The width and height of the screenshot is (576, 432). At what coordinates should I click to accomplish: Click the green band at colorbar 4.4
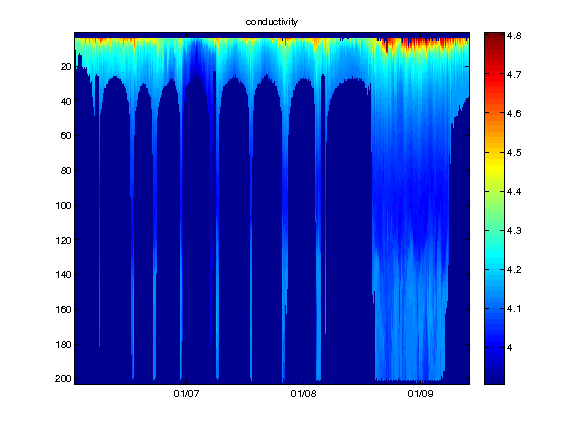coord(494,191)
